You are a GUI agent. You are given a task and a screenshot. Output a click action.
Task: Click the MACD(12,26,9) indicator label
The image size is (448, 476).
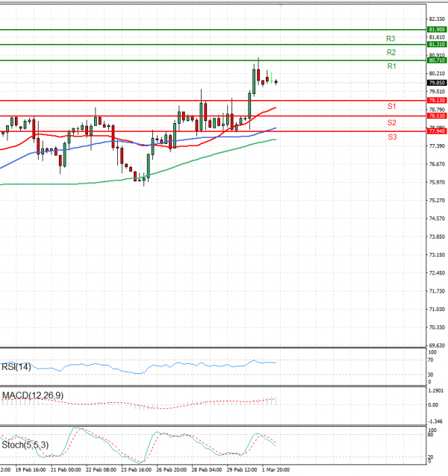pyautogui.click(x=33, y=395)
